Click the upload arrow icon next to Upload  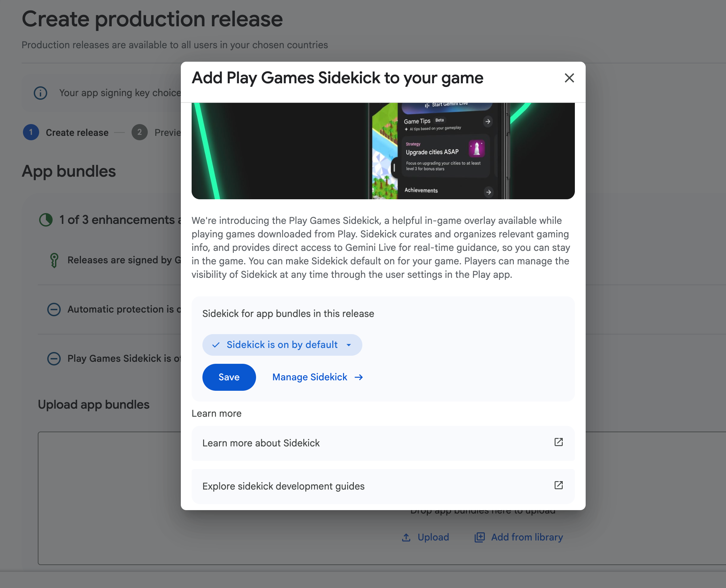click(x=406, y=537)
